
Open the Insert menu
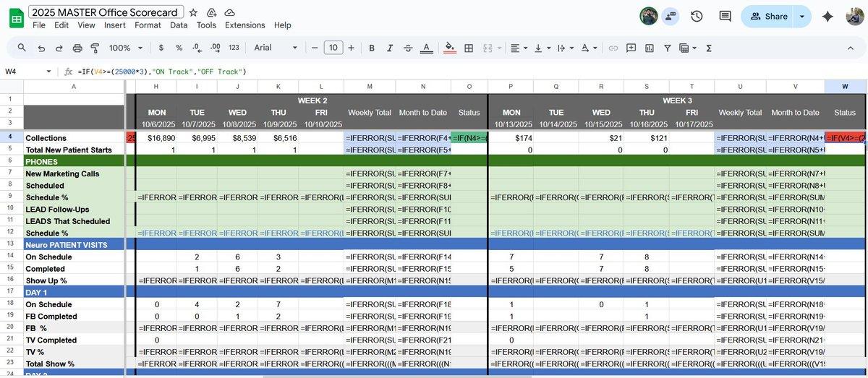pyautogui.click(x=115, y=25)
